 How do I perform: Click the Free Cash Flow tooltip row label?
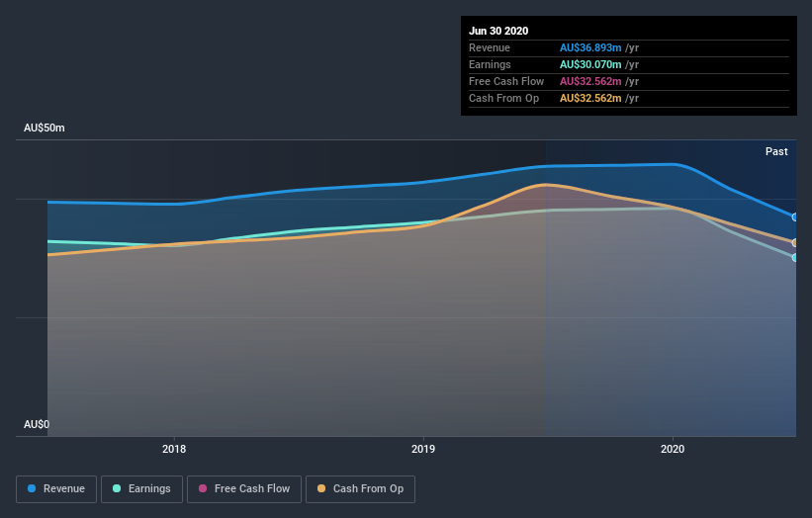(506, 82)
